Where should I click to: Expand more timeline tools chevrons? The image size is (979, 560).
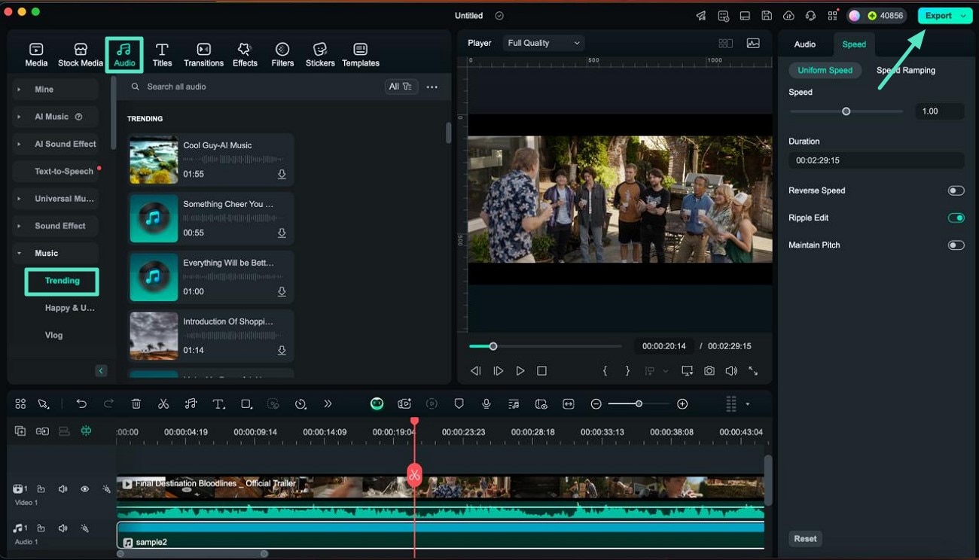[328, 404]
